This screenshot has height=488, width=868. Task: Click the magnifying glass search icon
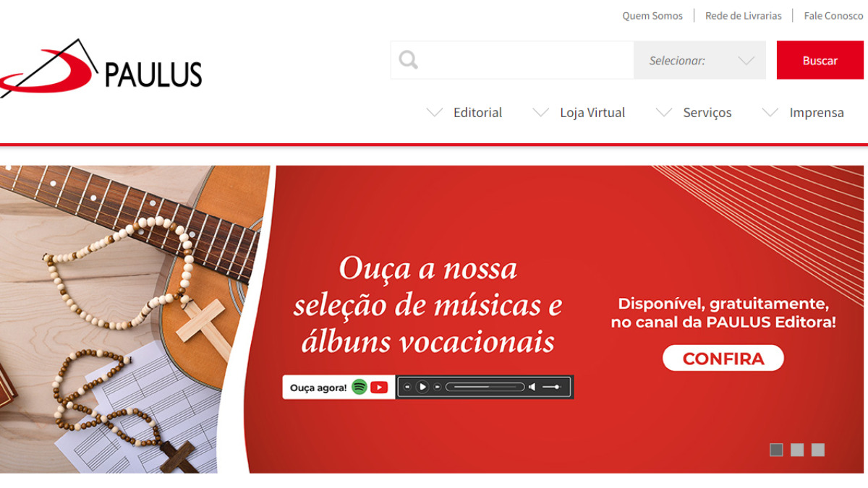pyautogui.click(x=409, y=60)
